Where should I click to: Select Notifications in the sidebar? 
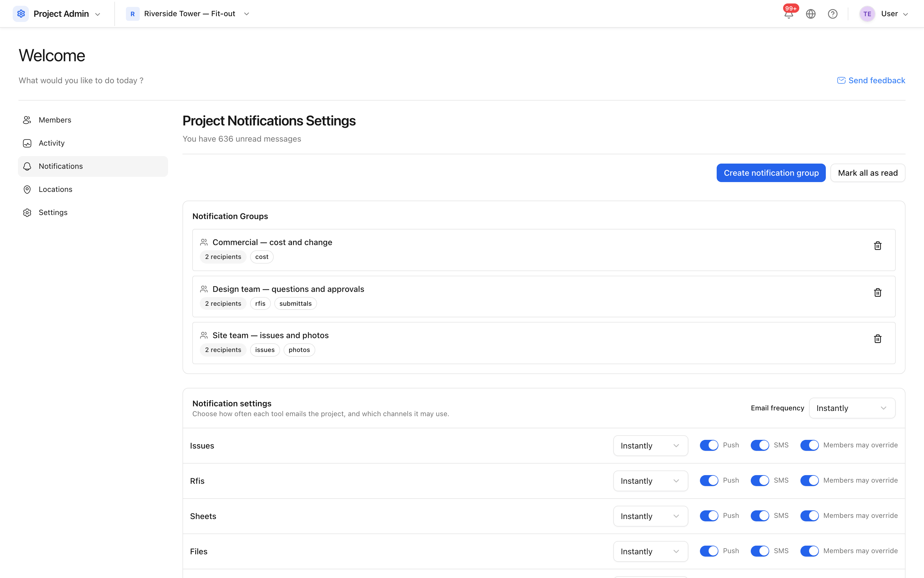click(93, 166)
